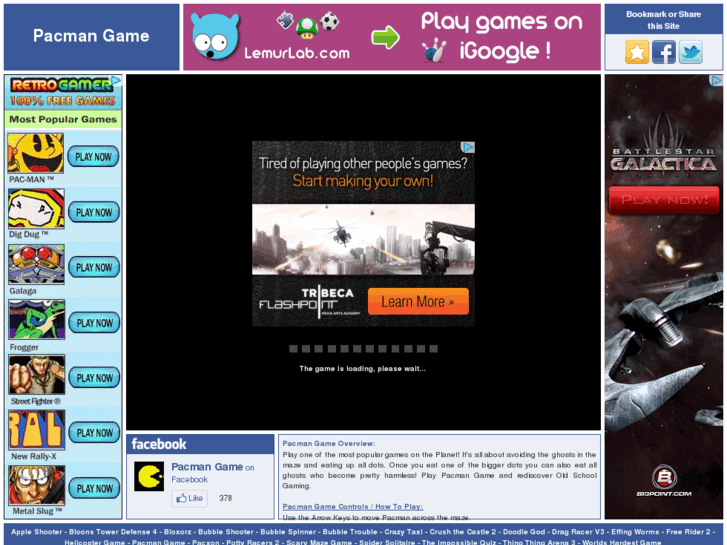This screenshot has width=727, height=545.
Task: Click the LemurLab blue mascot icon
Action: click(215, 37)
